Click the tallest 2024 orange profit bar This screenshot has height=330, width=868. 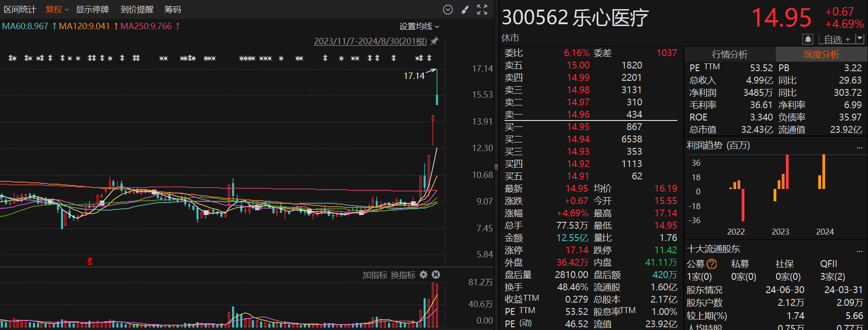click(823, 172)
